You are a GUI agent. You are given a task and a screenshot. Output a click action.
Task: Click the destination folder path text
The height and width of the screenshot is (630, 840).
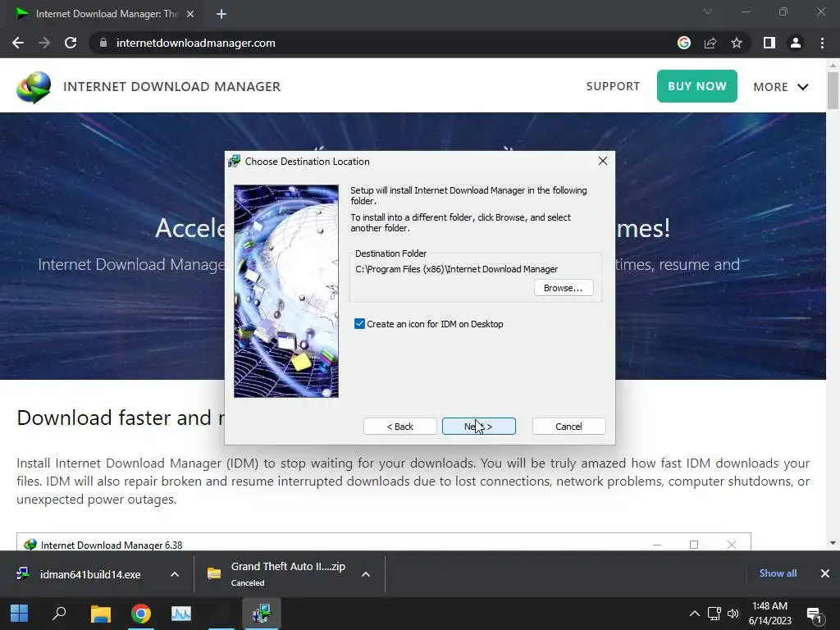(456, 269)
